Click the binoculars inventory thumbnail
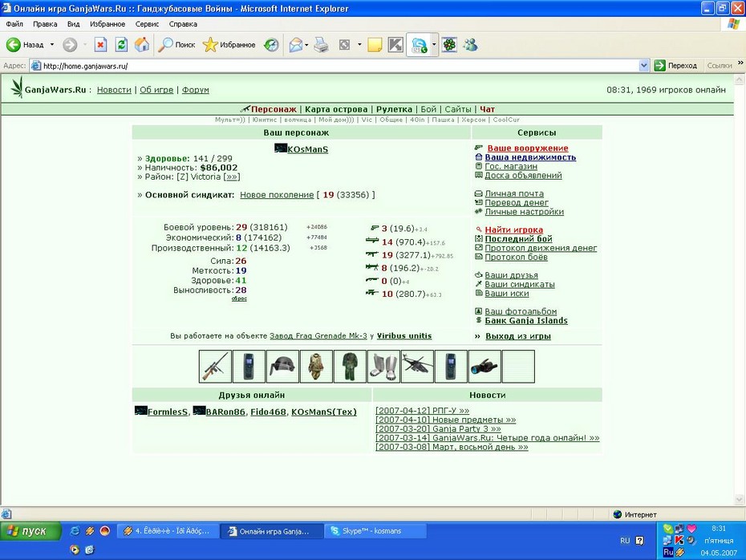Image resolution: width=746 pixels, height=560 pixels. (484, 367)
